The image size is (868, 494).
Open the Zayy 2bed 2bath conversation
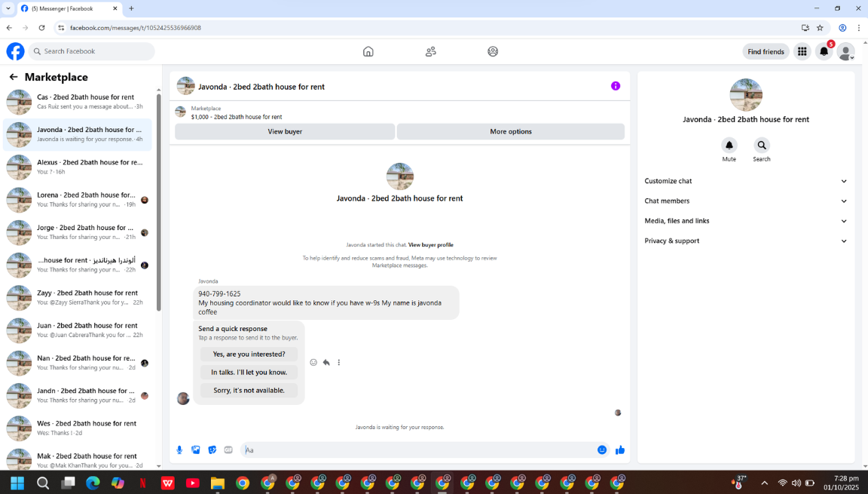tap(78, 298)
